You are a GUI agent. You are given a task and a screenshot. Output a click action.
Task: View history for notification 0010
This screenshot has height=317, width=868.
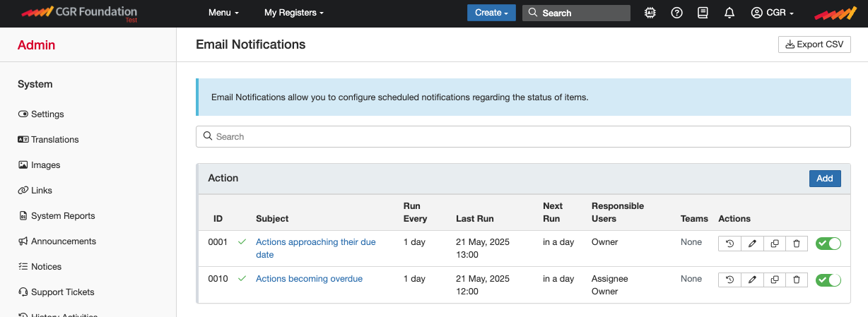[x=729, y=280]
